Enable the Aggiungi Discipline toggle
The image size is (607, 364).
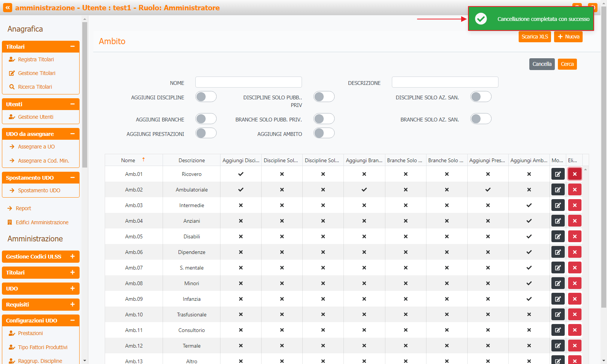tap(206, 97)
